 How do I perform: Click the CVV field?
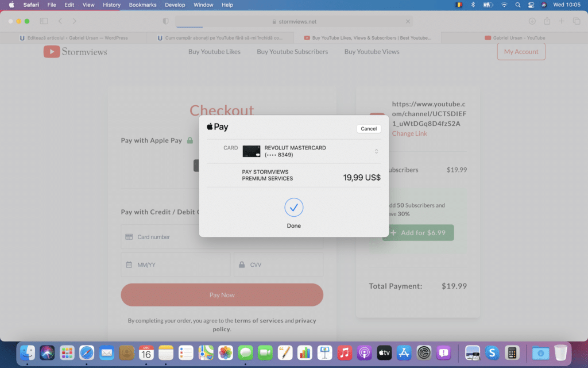278,264
